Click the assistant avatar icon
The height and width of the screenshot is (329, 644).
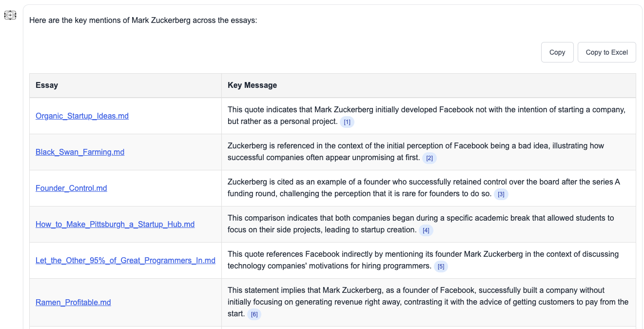pos(10,16)
